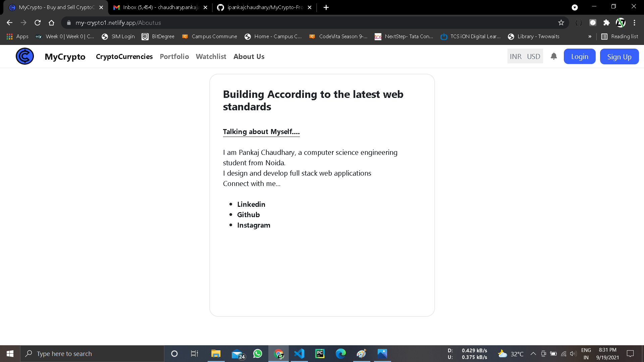Switch to the Gmail Inbox tab
The height and width of the screenshot is (362, 644).
[x=160, y=7]
